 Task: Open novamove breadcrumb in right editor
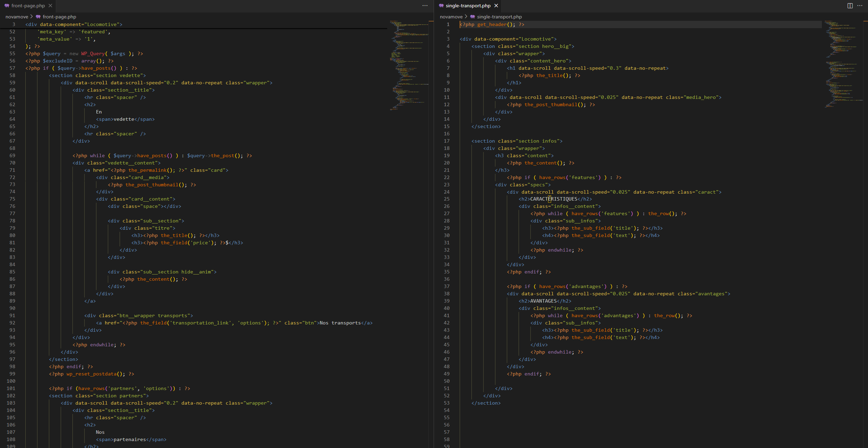click(451, 17)
